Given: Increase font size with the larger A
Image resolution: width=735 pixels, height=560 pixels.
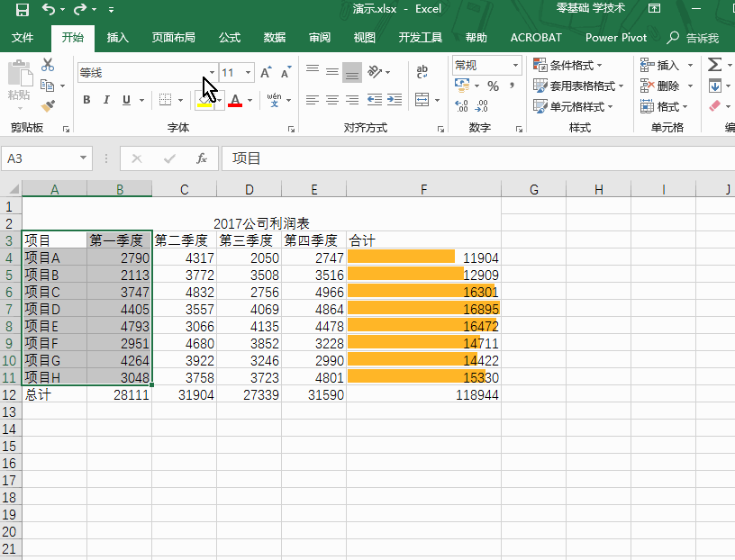Looking at the screenshot, I should click(266, 72).
